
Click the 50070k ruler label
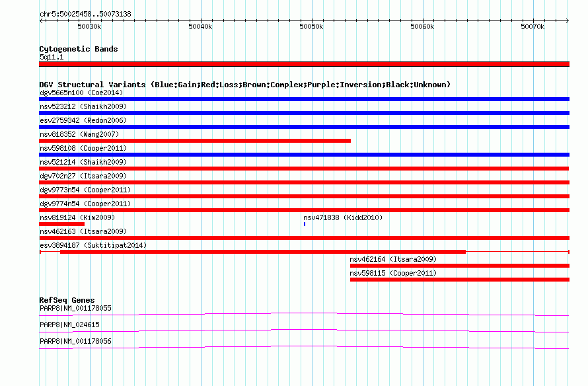tap(533, 26)
